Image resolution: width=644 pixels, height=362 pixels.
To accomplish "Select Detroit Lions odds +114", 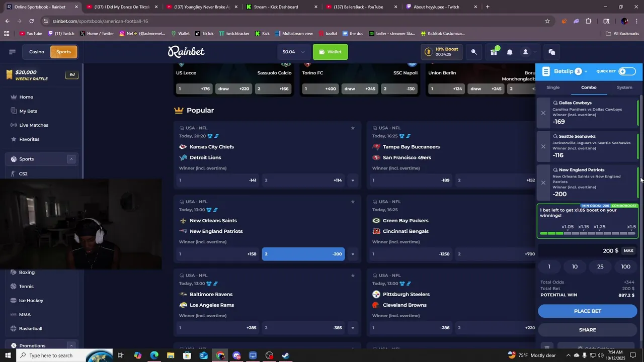I will click(x=304, y=180).
